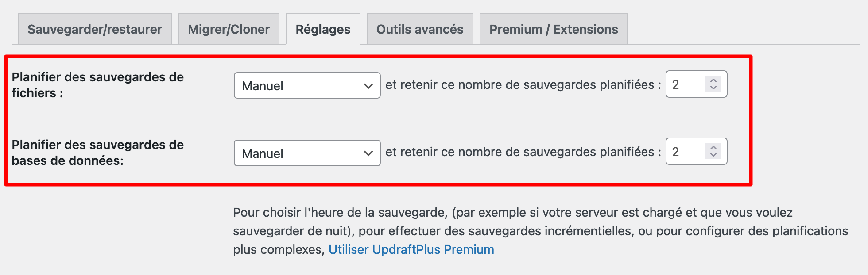Screen dimensions: 868x275
Task: Open the Migrer/Cloner tab
Action: 229,28
